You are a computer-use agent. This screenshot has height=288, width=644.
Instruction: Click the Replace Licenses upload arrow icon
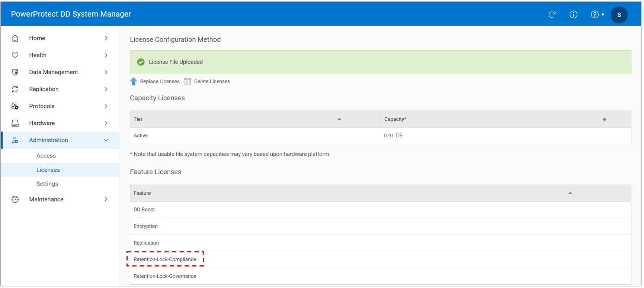click(134, 81)
